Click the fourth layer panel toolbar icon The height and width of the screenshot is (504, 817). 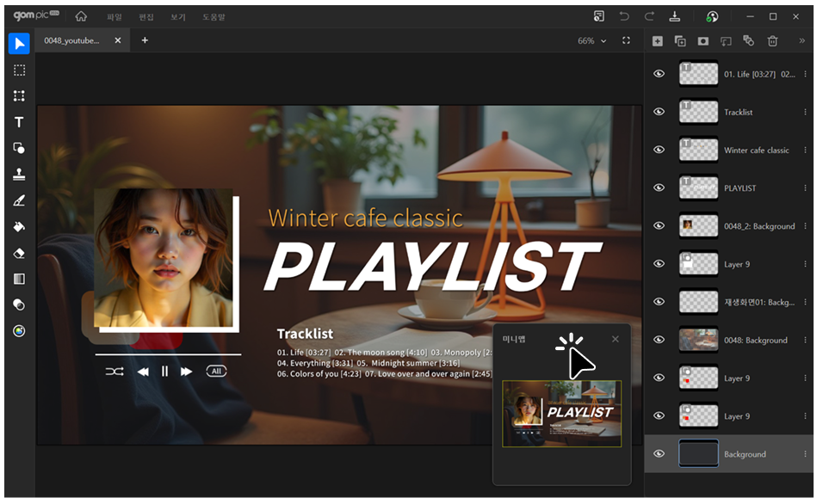pyautogui.click(x=726, y=41)
